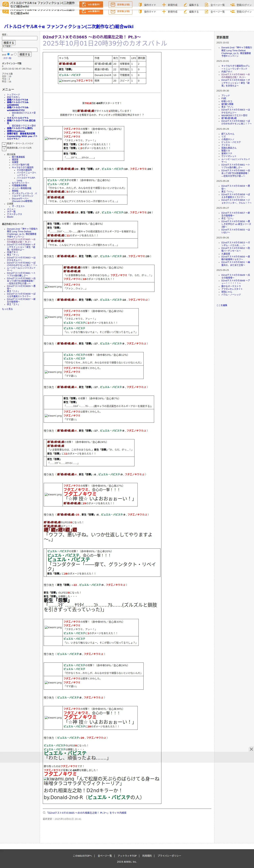Open 超てんちゃん in the update history
Screen dimensions: 254x868
[x=228, y=134]
